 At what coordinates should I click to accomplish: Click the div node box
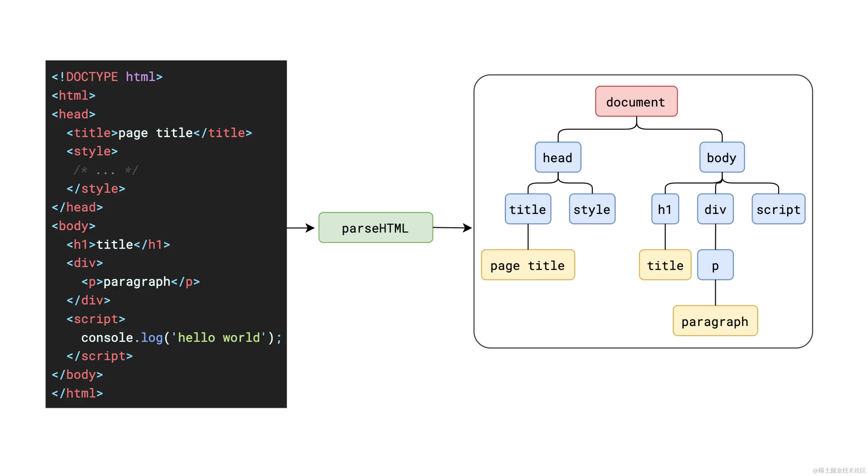click(715, 209)
